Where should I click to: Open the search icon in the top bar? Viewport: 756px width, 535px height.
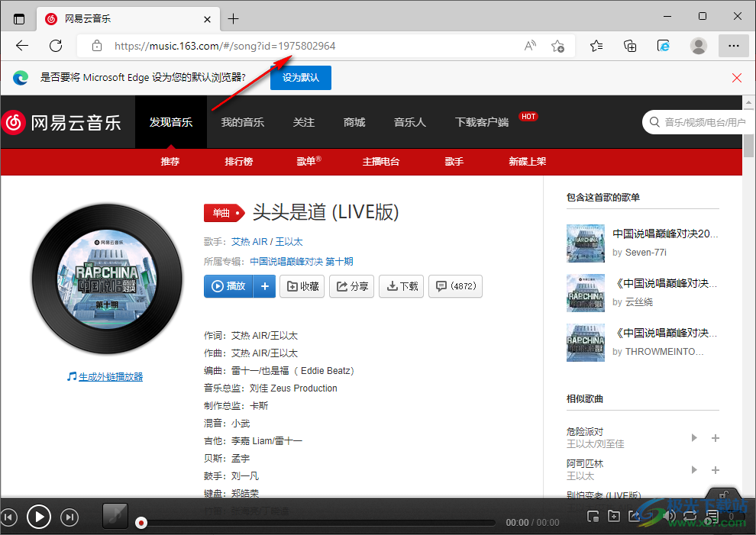(x=654, y=122)
